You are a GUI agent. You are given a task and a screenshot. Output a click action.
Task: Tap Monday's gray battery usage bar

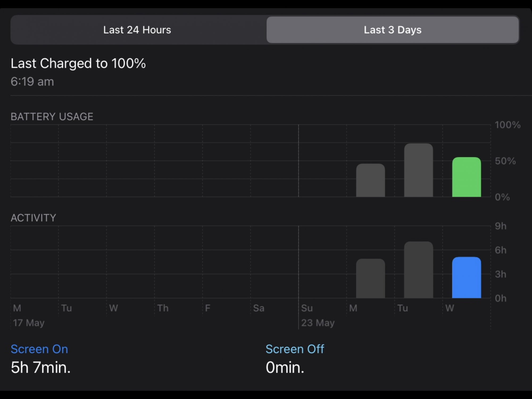tap(370, 180)
